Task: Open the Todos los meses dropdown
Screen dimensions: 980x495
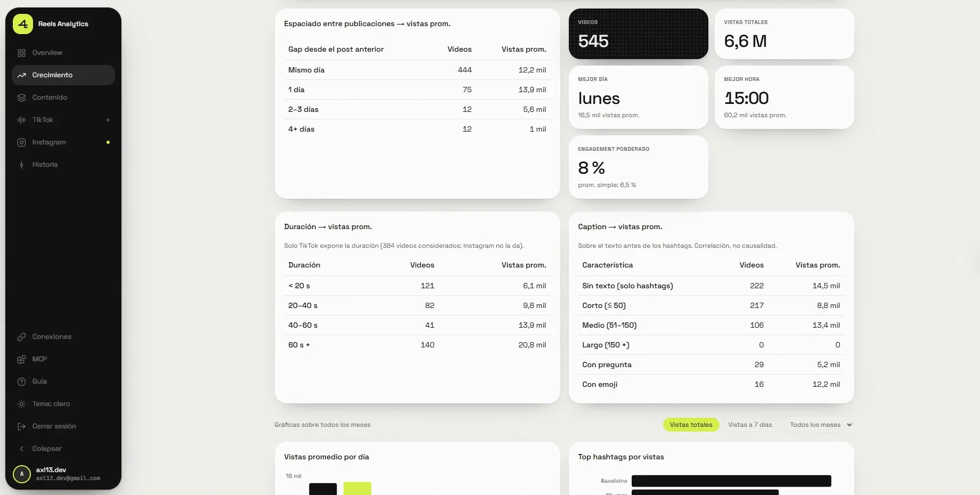Action: 821,425
